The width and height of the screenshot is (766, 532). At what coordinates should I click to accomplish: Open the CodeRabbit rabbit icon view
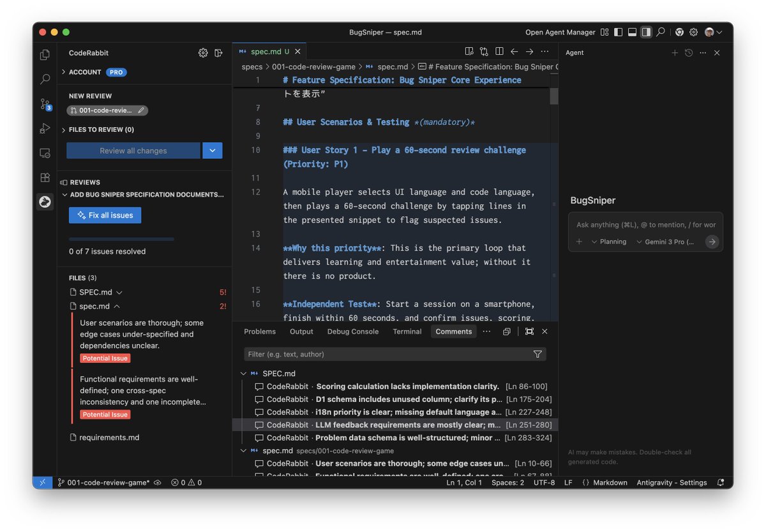pyautogui.click(x=45, y=202)
